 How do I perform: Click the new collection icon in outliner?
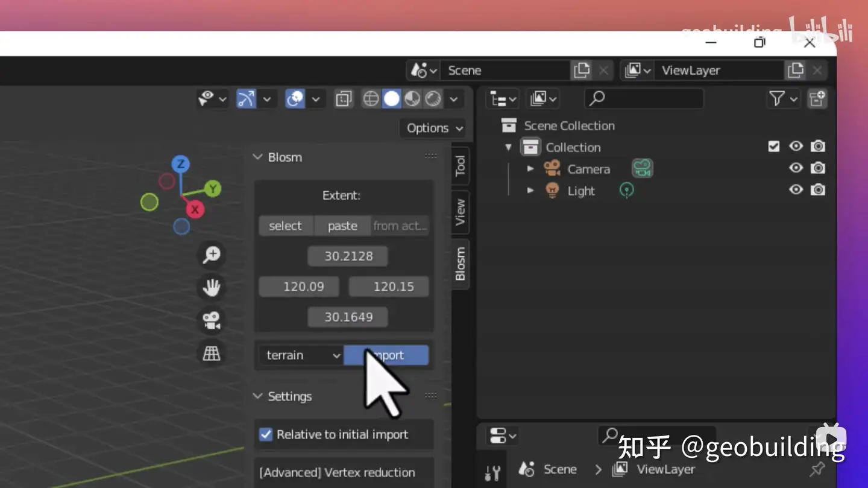tap(817, 98)
